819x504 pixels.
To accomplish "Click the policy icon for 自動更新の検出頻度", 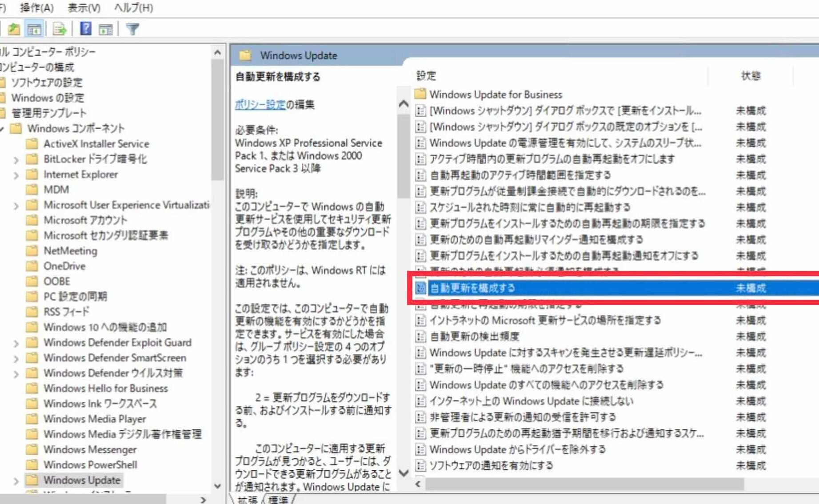I will (x=420, y=337).
